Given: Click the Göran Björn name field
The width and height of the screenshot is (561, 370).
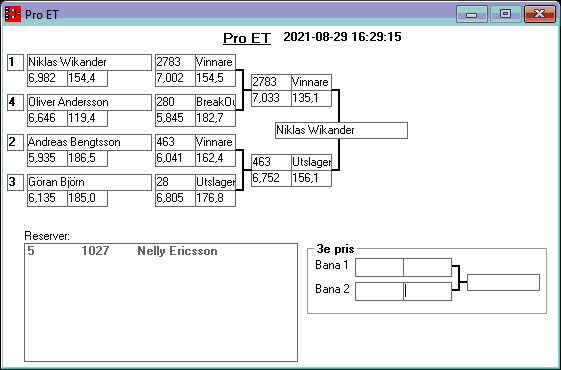Looking at the screenshot, I should pyautogui.click(x=89, y=182).
